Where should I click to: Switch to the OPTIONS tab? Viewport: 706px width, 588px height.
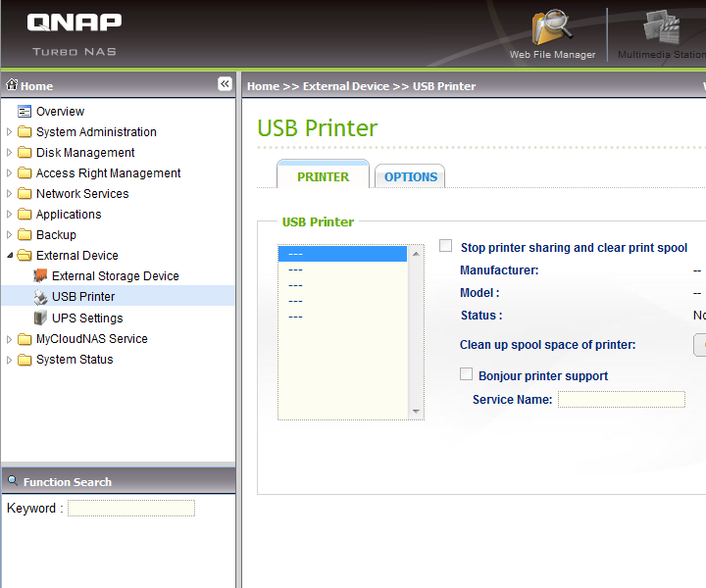pos(410,176)
